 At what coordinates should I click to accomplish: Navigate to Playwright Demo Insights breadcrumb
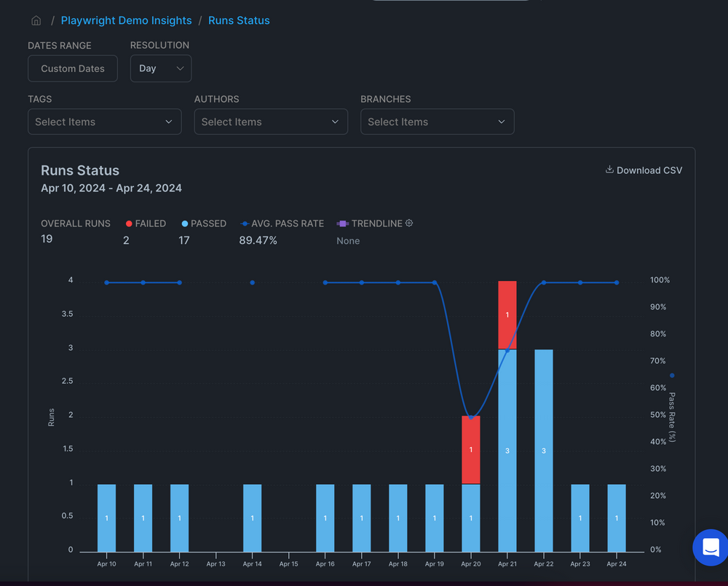126,20
